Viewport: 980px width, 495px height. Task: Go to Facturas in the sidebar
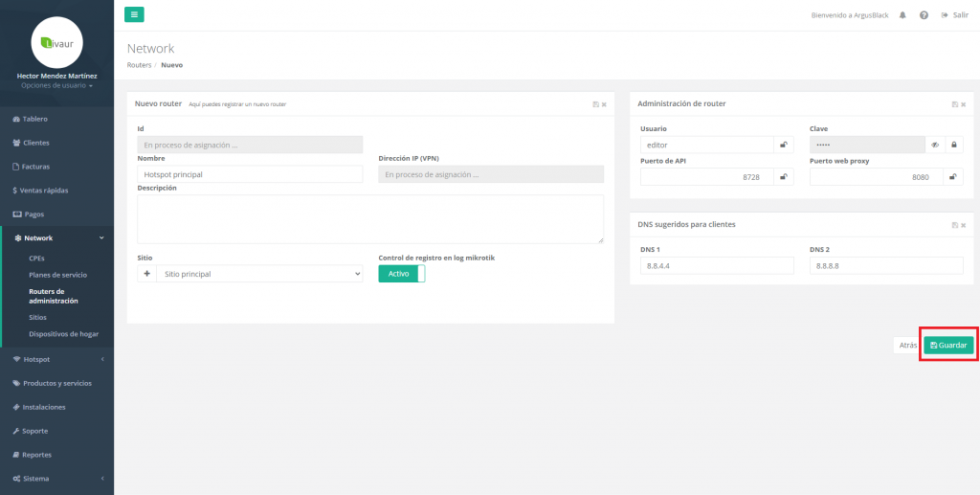click(x=35, y=167)
